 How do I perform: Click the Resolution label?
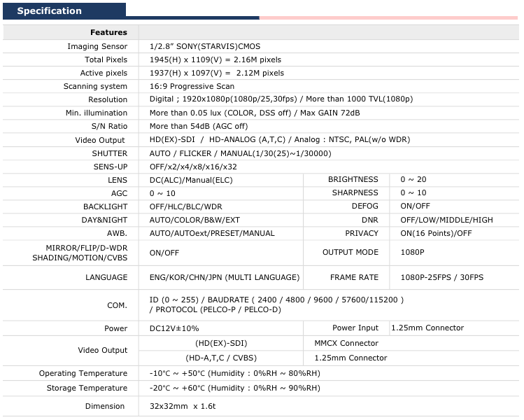[x=108, y=99]
